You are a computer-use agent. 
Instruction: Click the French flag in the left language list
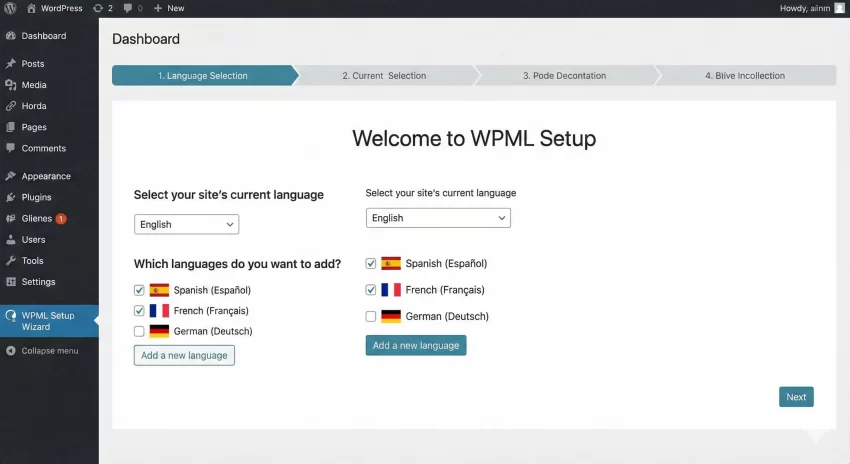point(159,311)
